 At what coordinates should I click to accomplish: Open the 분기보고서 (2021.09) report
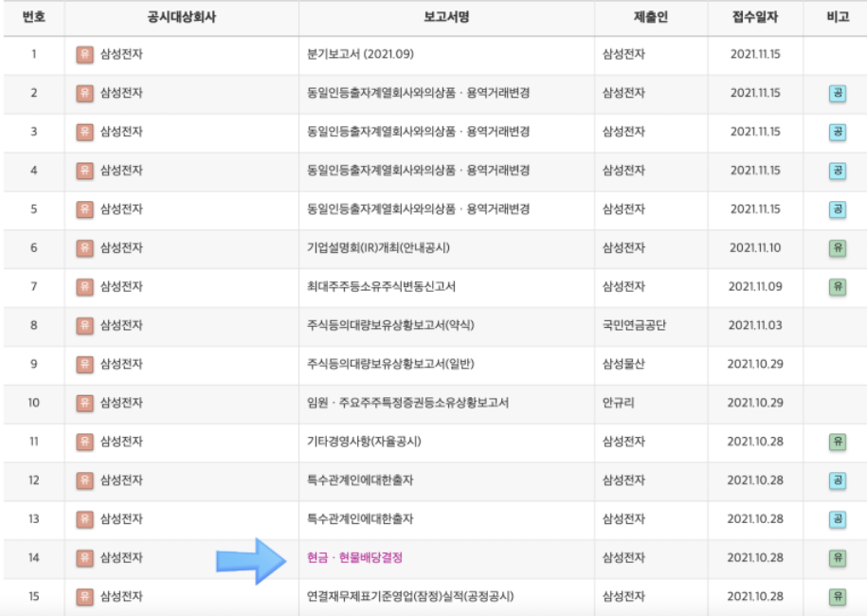360,54
